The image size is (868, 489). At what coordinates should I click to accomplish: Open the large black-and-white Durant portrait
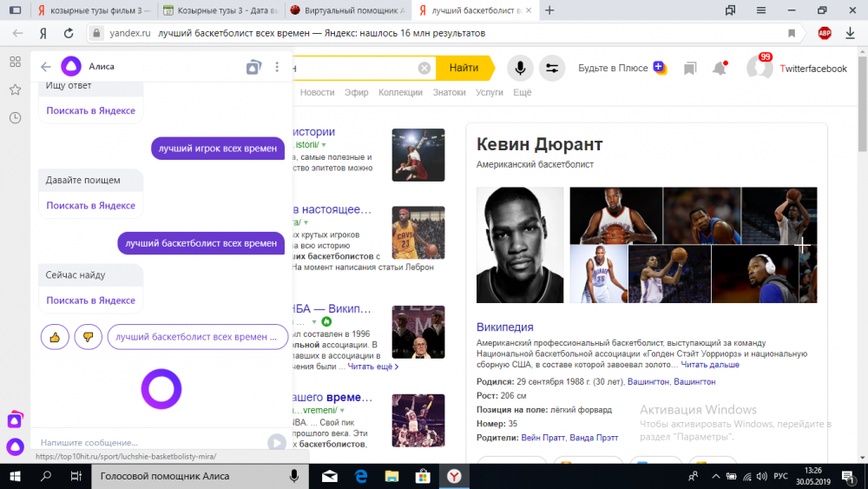(x=520, y=245)
